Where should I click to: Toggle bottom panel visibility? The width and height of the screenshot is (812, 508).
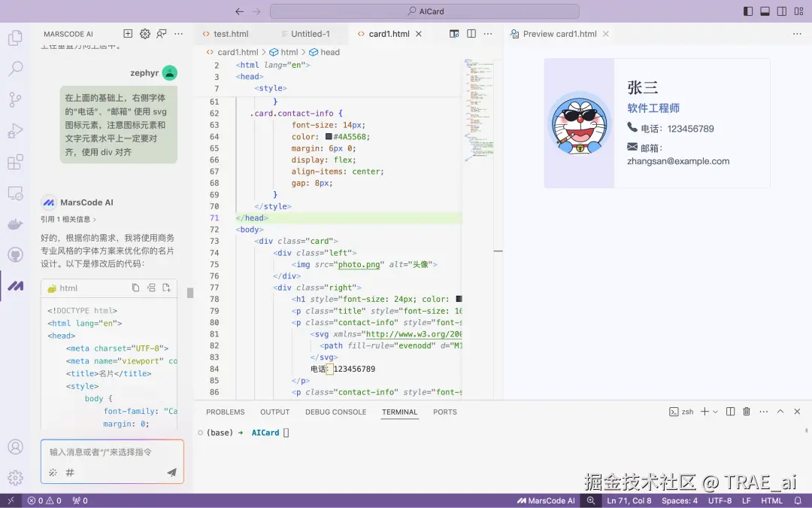click(x=765, y=11)
